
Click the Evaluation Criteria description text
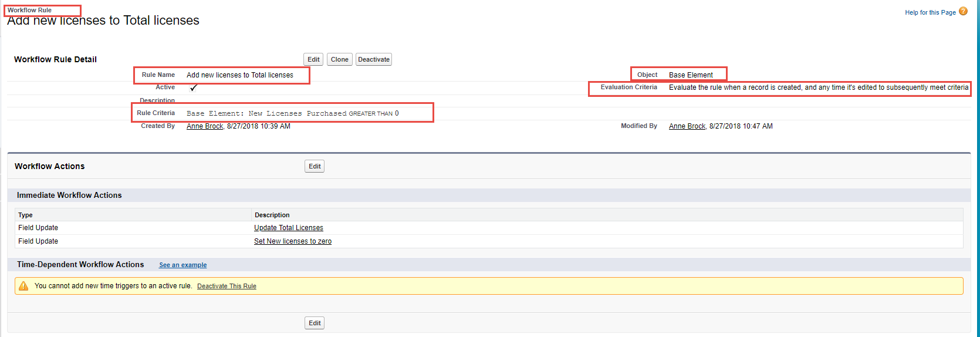(x=818, y=87)
